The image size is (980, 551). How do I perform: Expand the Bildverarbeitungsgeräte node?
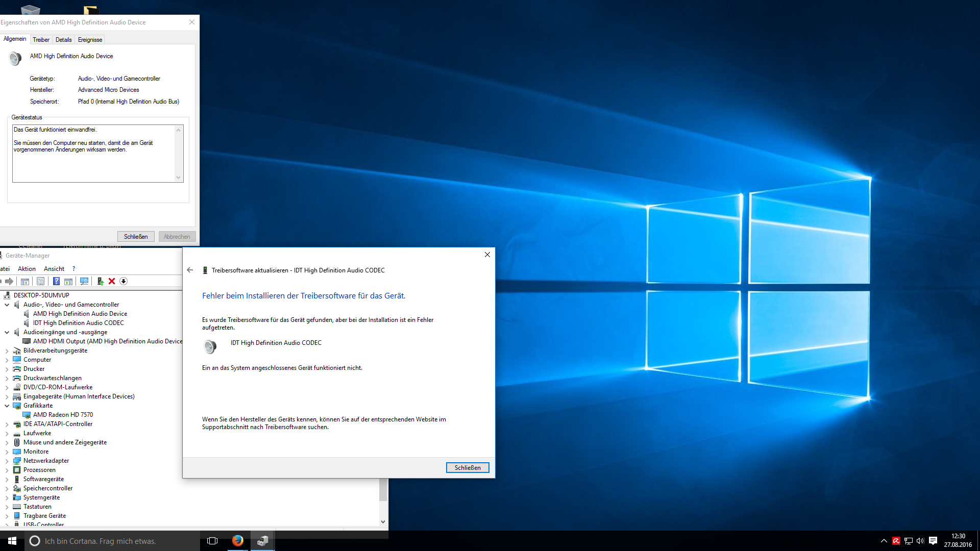pos(7,350)
